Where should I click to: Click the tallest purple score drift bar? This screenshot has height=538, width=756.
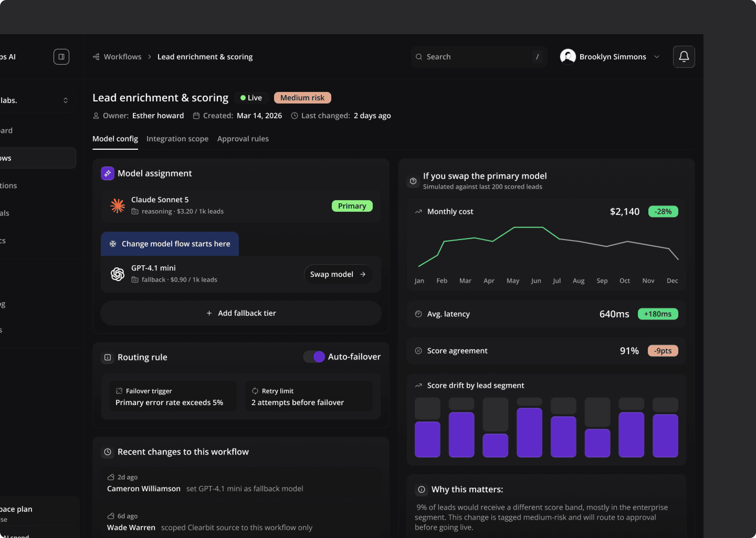click(x=529, y=433)
